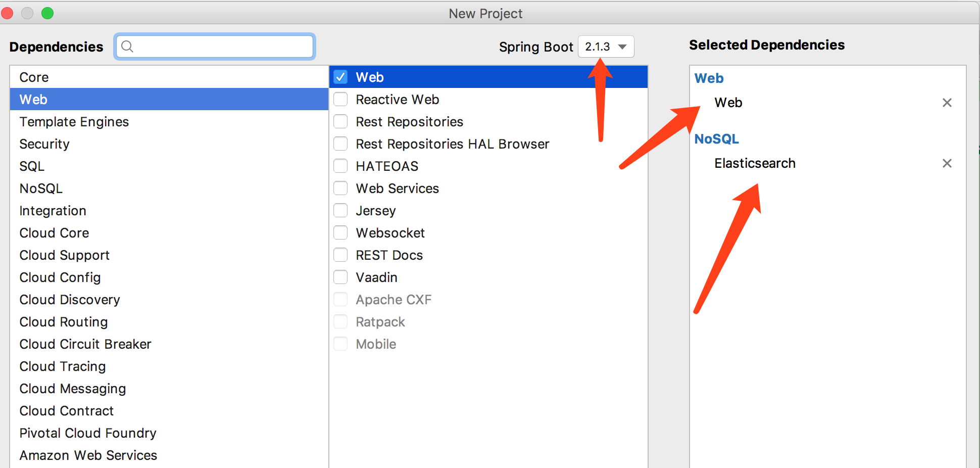This screenshot has width=980, height=468.
Task: Select the Security category
Action: (x=169, y=144)
